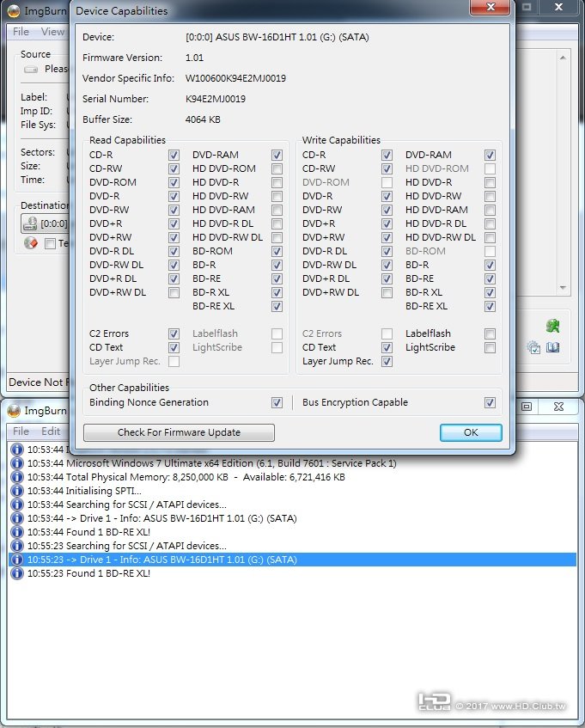Image resolution: width=585 pixels, height=728 pixels.
Task: Close the ImgBurn Log window
Action: [558, 407]
